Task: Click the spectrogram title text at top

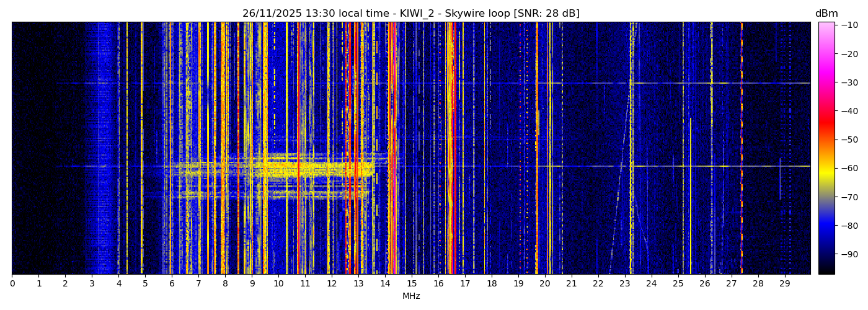Action: pyautogui.click(x=410, y=14)
